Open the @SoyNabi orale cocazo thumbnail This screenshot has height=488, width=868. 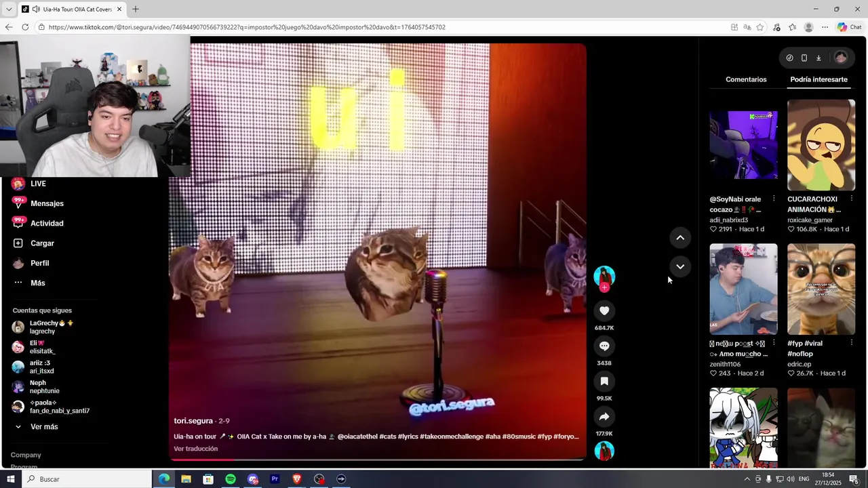[x=743, y=145]
